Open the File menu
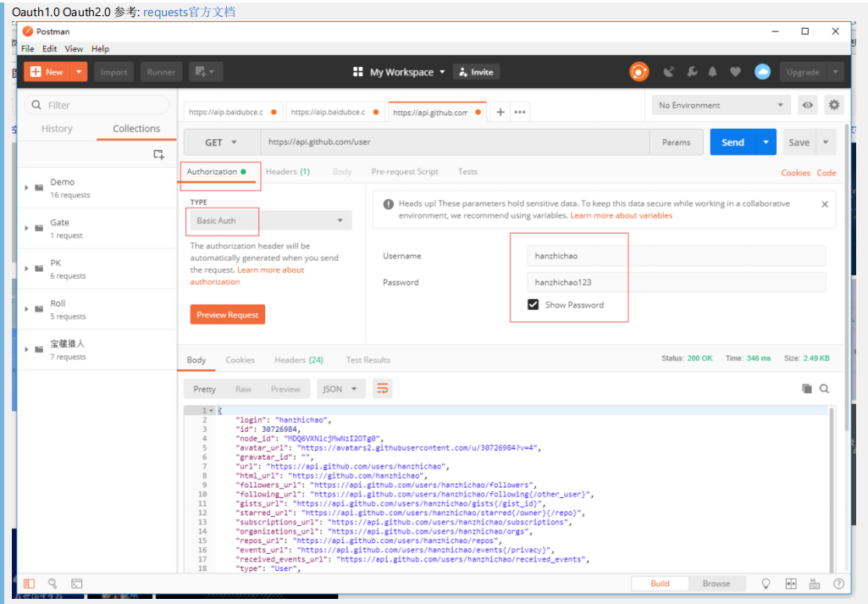 pyautogui.click(x=28, y=49)
